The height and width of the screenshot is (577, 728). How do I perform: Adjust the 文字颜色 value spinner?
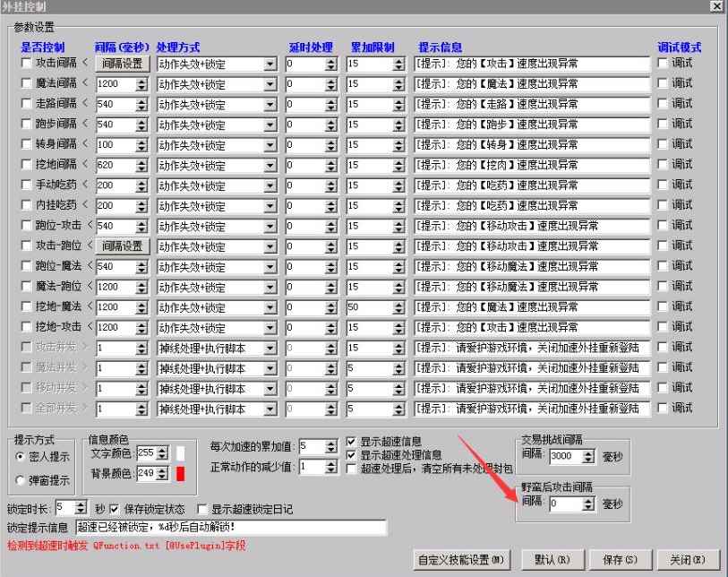coord(162,453)
